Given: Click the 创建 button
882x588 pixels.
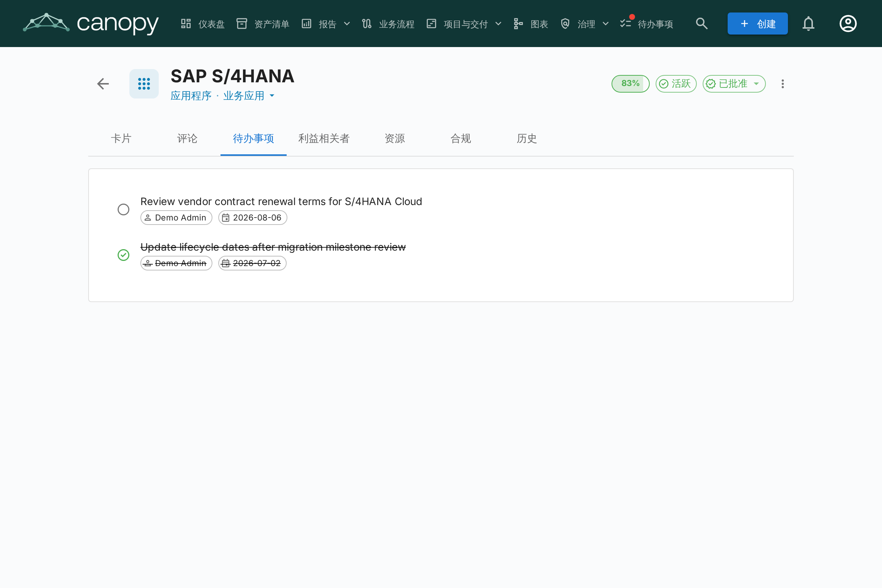Looking at the screenshot, I should (757, 24).
